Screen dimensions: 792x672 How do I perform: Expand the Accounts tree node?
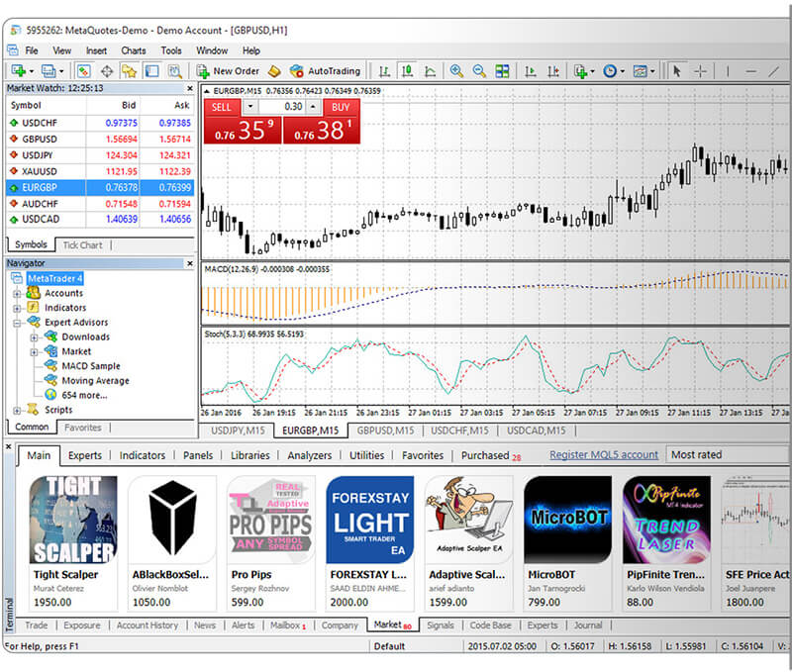pyautogui.click(x=17, y=294)
